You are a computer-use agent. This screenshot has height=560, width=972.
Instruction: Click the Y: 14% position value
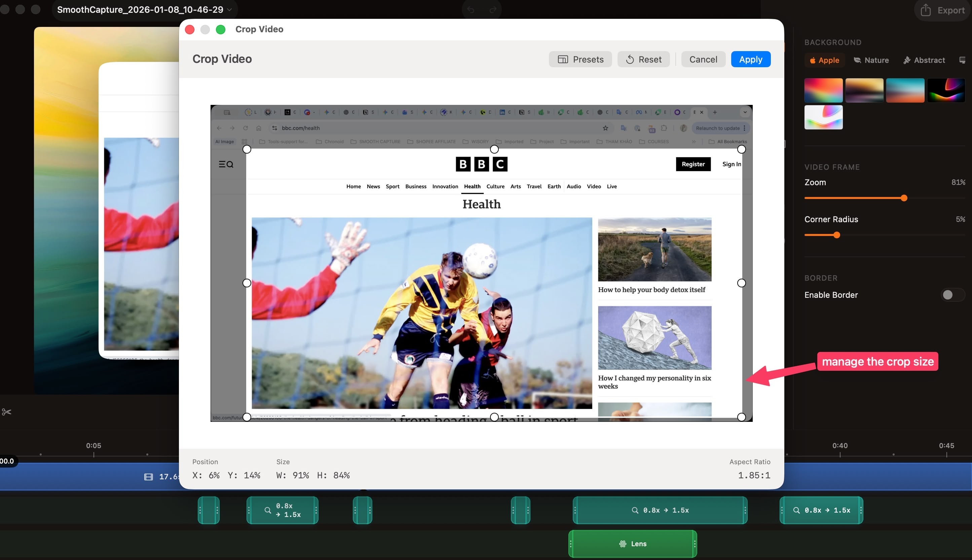pos(244,475)
